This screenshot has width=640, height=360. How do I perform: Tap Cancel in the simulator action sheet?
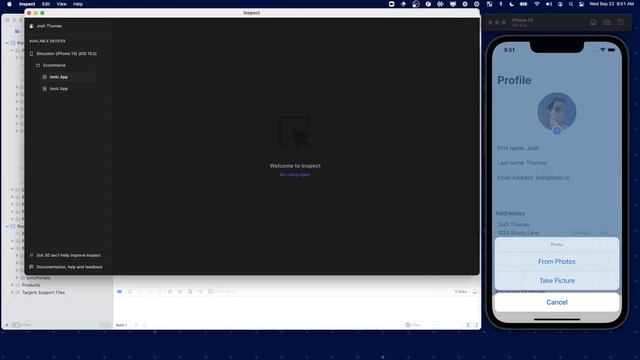coord(557,302)
